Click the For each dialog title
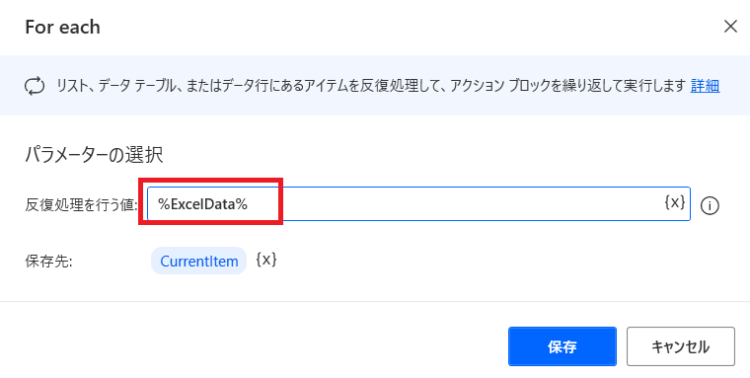This screenshot has height=378, width=750. coord(63,27)
